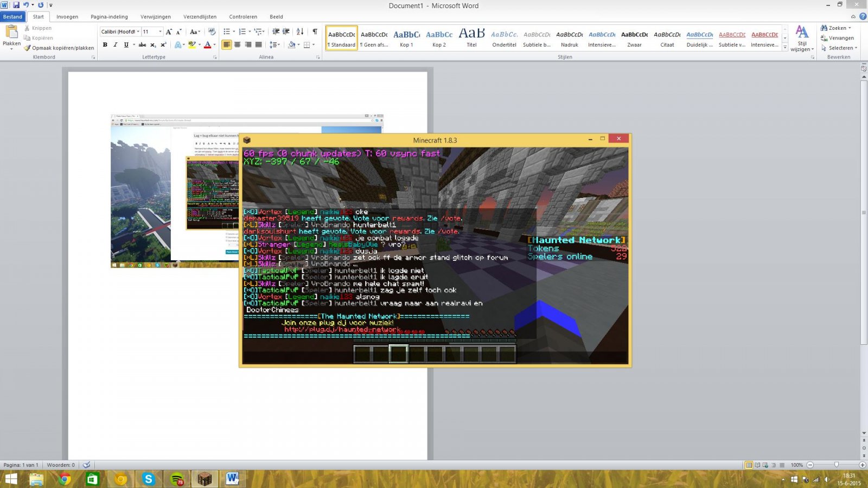Click the increase indent icon

(x=286, y=31)
